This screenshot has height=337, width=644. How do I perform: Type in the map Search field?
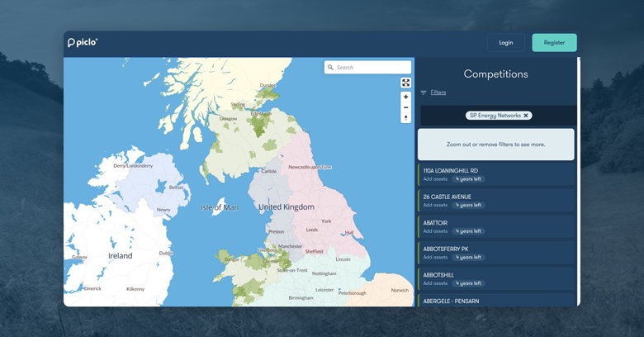[372, 68]
